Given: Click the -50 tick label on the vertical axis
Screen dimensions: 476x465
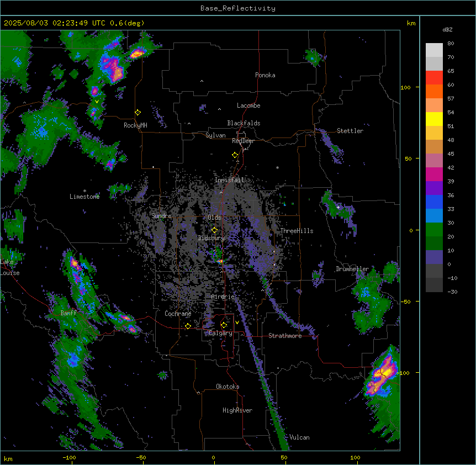Looking at the screenshot, I should click(x=405, y=302).
